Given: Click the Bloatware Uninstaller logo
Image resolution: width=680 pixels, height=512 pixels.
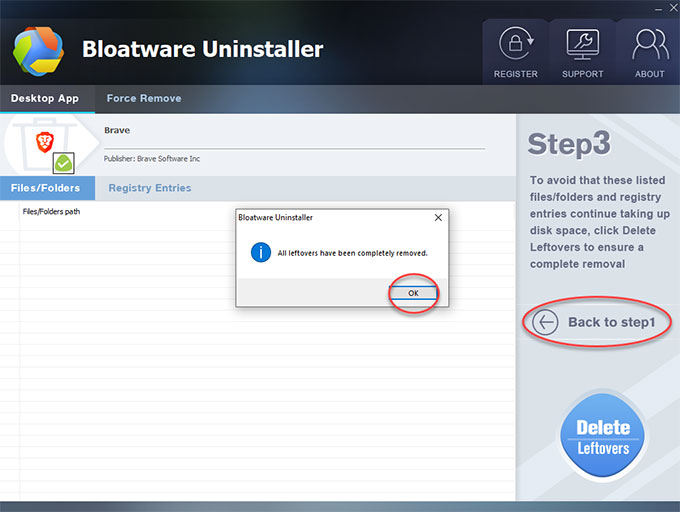Looking at the screenshot, I should (38, 51).
